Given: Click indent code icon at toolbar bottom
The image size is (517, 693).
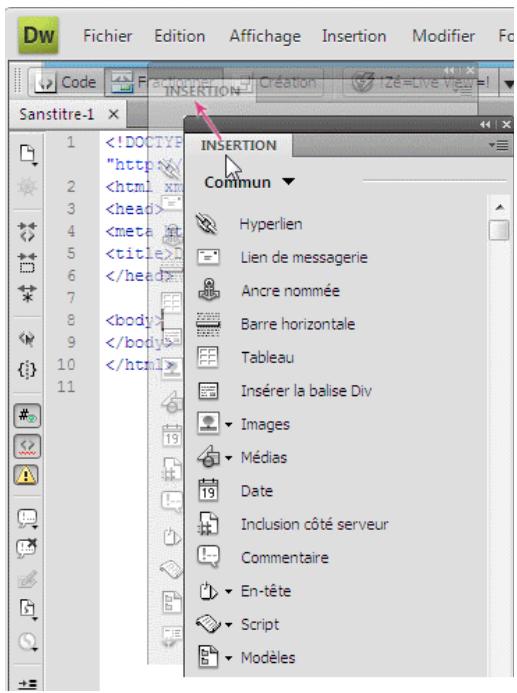Looking at the screenshot, I should pos(27,684).
